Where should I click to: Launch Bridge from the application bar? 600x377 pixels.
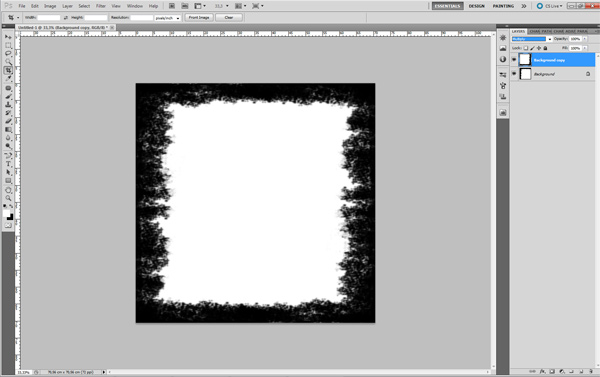[x=172, y=6]
